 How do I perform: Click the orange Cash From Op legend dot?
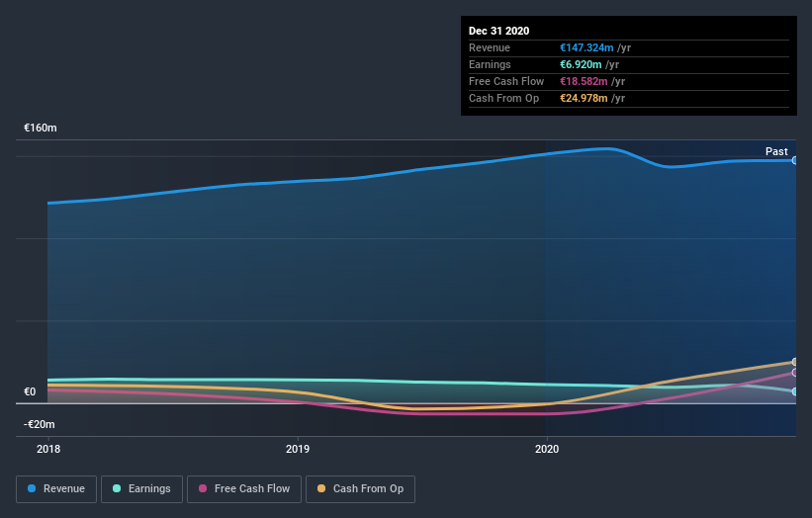pyautogui.click(x=321, y=488)
